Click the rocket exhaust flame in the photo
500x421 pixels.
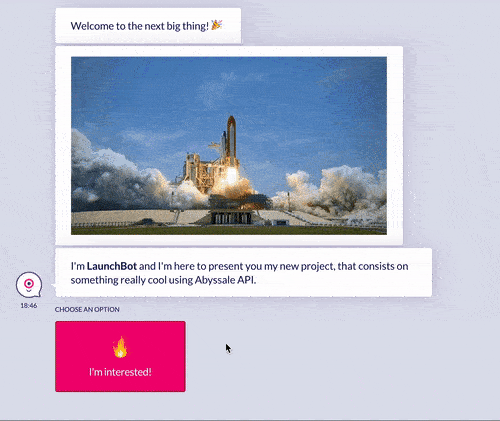coord(231,177)
